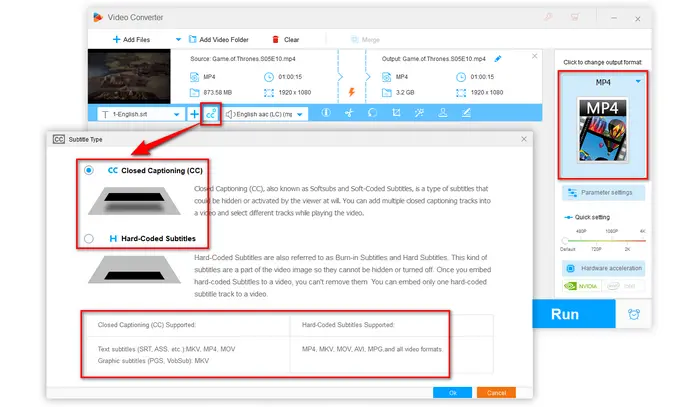The height and width of the screenshot is (407, 700).
Task: Click Add Files button
Action: click(x=131, y=39)
